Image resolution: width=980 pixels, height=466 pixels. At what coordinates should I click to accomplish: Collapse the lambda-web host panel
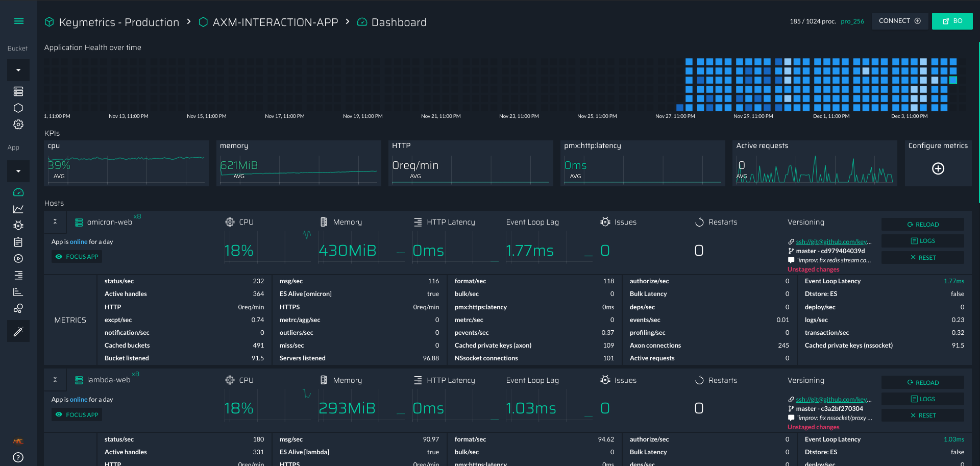click(x=55, y=380)
